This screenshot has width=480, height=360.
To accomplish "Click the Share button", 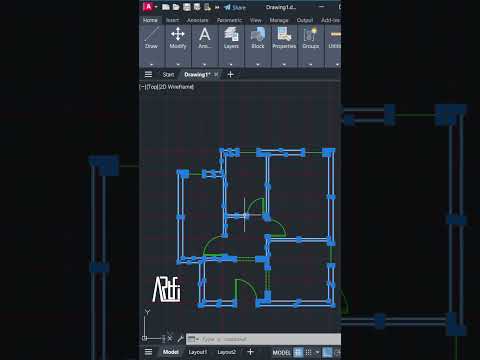I will (235, 7).
